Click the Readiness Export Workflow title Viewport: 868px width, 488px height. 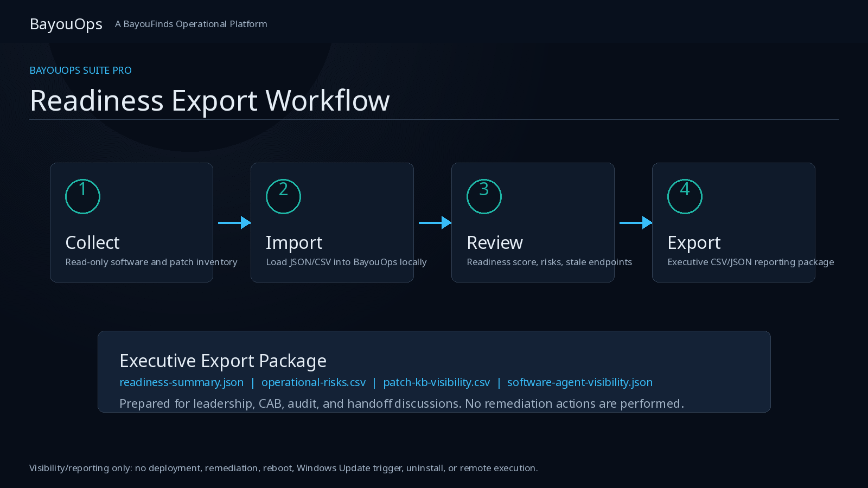tap(210, 101)
